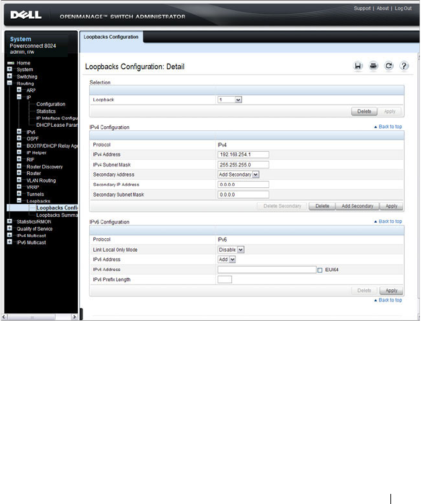The width and height of the screenshot is (430, 504).
Task: Click the IPv6 Address text field
Action: pyautogui.click(x=267, y=270)
